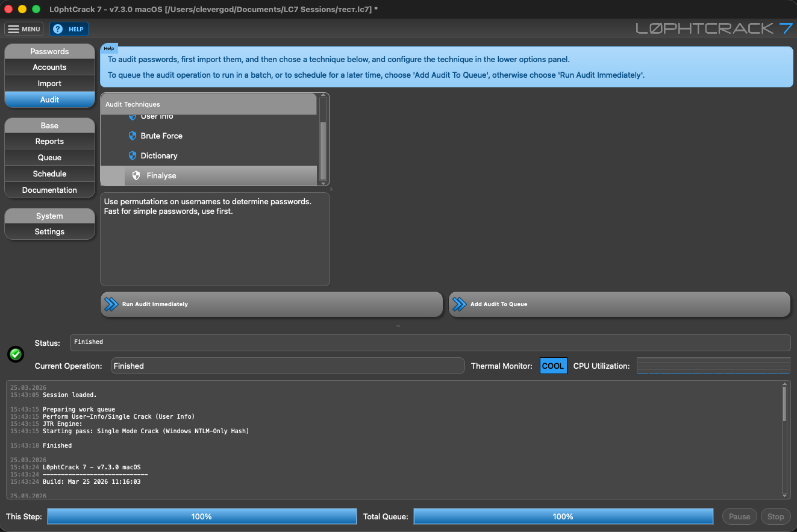Open the Schedule page
This screenshot has height=532, width=797.
49,174
